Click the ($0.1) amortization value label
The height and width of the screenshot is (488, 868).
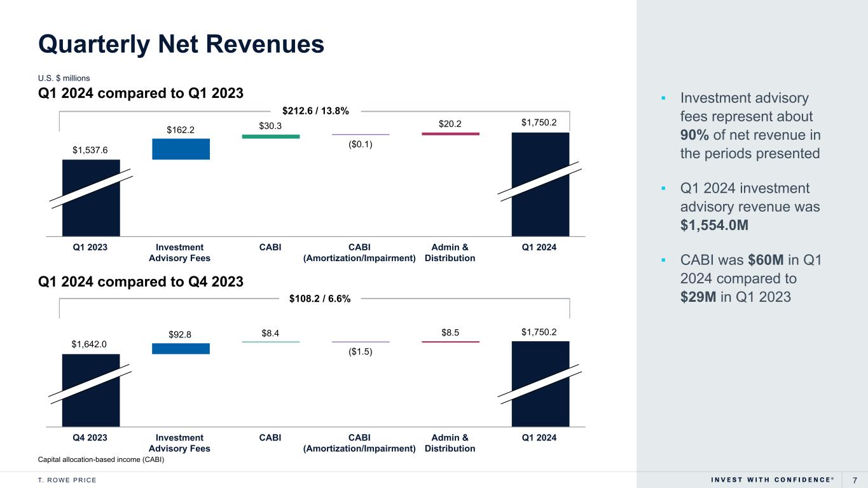click(360, 144)
